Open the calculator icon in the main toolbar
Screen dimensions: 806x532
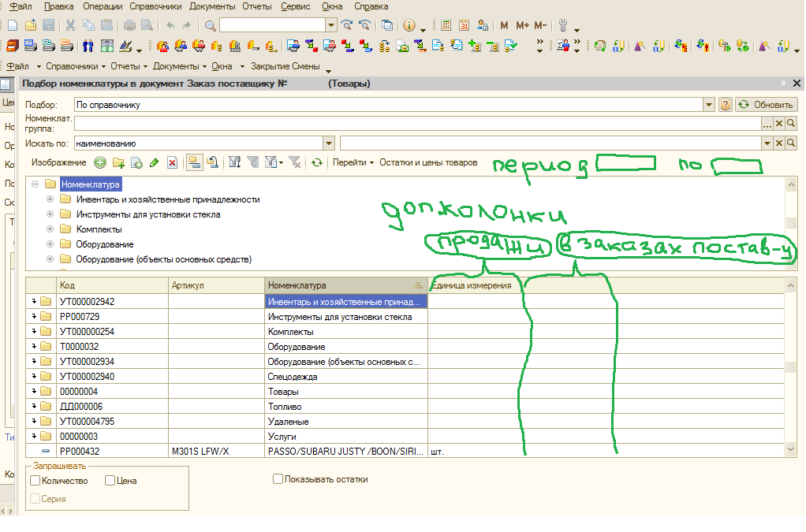[446, 25]
